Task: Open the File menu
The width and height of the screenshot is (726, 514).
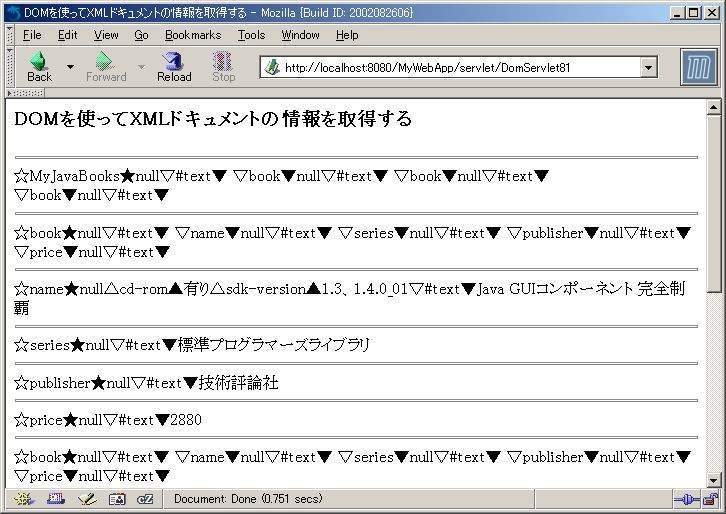Action: (32, 35)
